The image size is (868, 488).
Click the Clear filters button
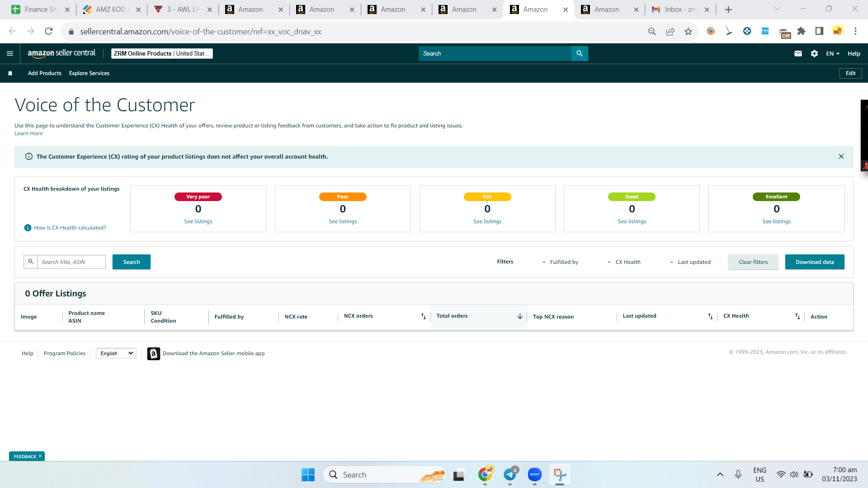coord(753,262)
